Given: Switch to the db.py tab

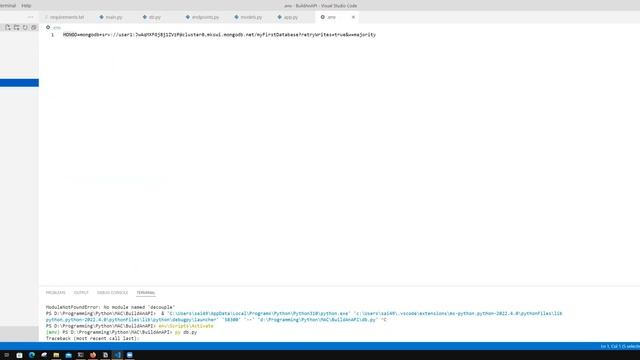Looking at the screenshot, I should (x=155, y=17).
